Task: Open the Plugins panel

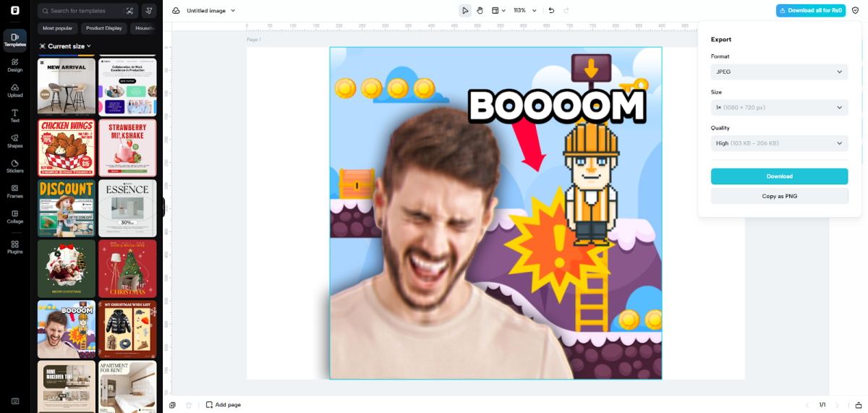Action: tap(14, 247)
